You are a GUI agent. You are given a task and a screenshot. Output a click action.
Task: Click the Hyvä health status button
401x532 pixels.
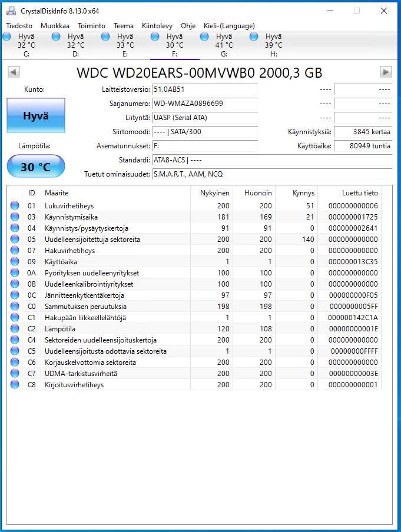(36, 115)
